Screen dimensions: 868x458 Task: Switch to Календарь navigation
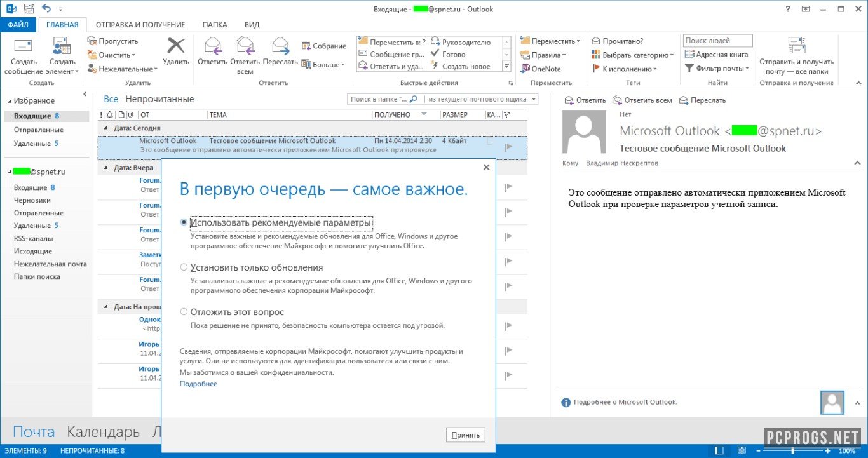pos(103,432)
